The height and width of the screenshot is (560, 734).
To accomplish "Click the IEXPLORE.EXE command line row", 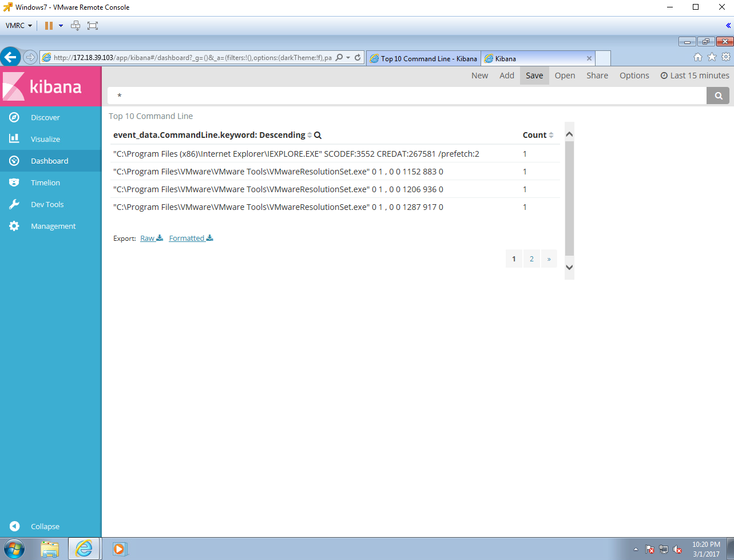I will 335,153.
